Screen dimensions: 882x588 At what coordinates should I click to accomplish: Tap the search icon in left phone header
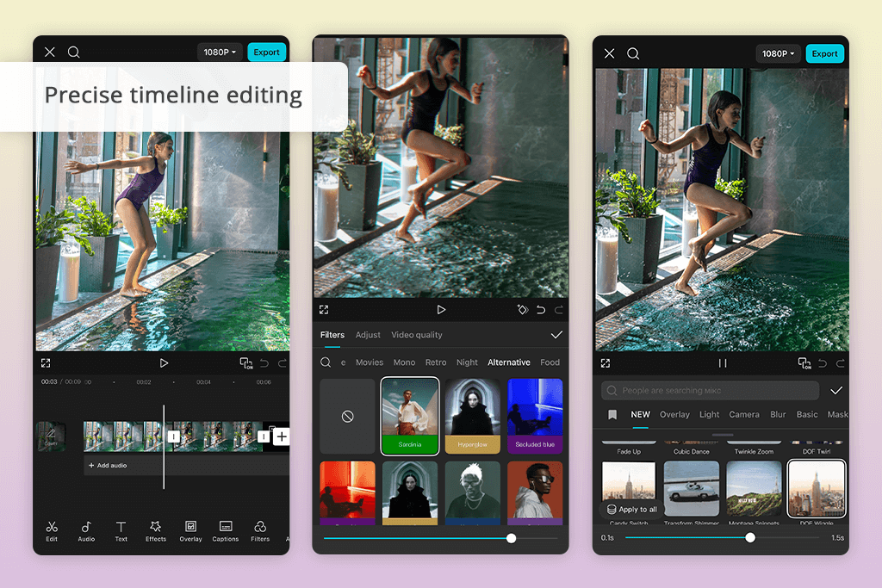tap(74, 52)
